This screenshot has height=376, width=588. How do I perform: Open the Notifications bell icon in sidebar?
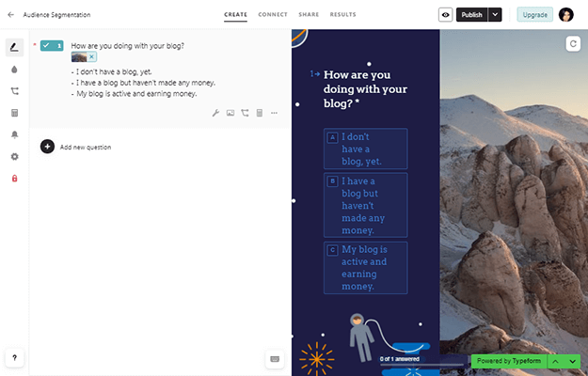point(14,134)
